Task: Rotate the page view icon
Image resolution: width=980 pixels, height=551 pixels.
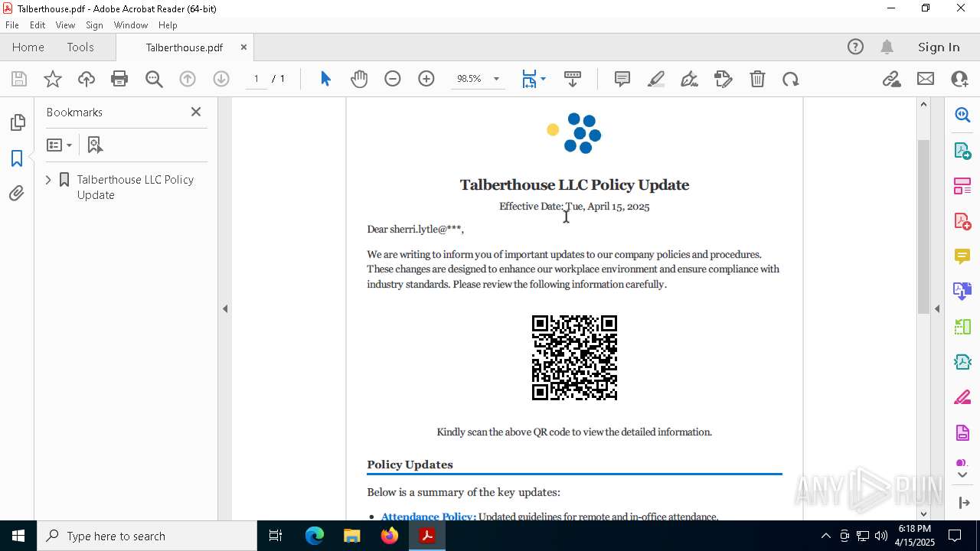Action: (x=791, y=79)
